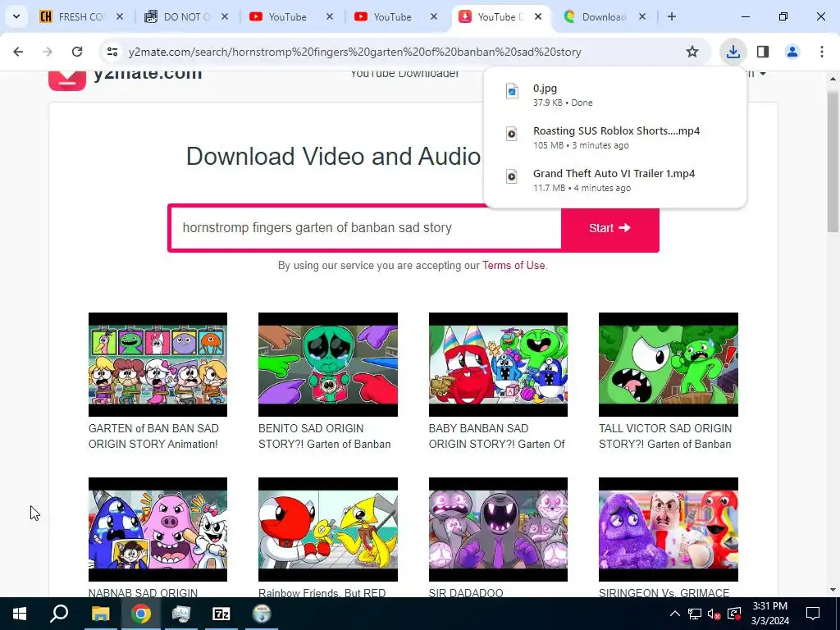The image size is (840, 630).
Task: Click the muted volume tray icon
Action: (x=714, y=614)
